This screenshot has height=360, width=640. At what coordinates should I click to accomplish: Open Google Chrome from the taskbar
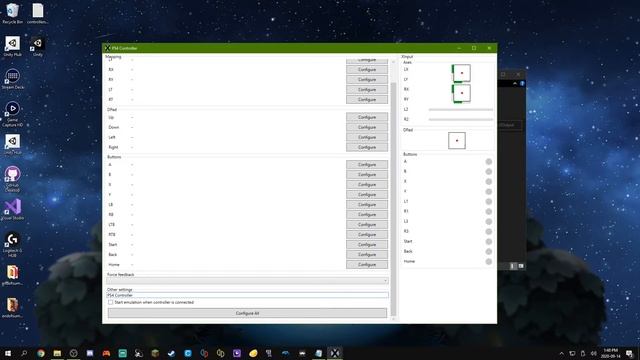point(40,353)
